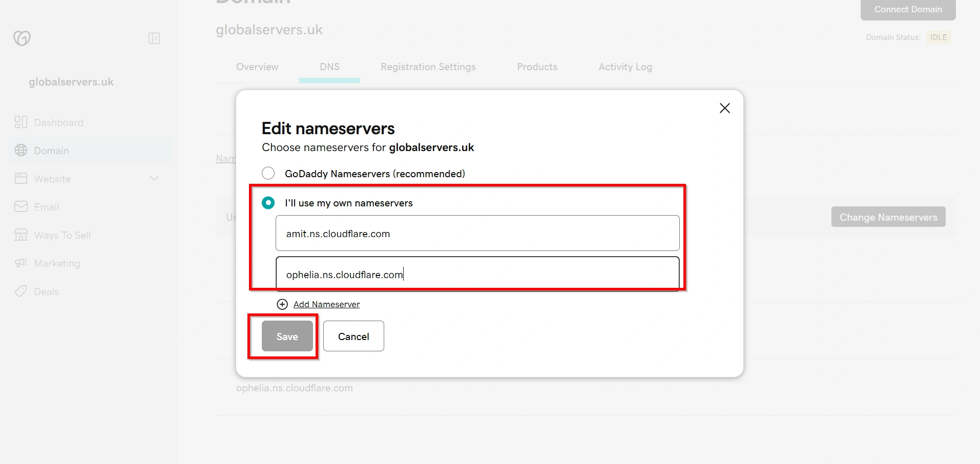This screenshot has width=980, height=464.
Task: Click the plus icon to add nameserver
Action: (282, 304)
